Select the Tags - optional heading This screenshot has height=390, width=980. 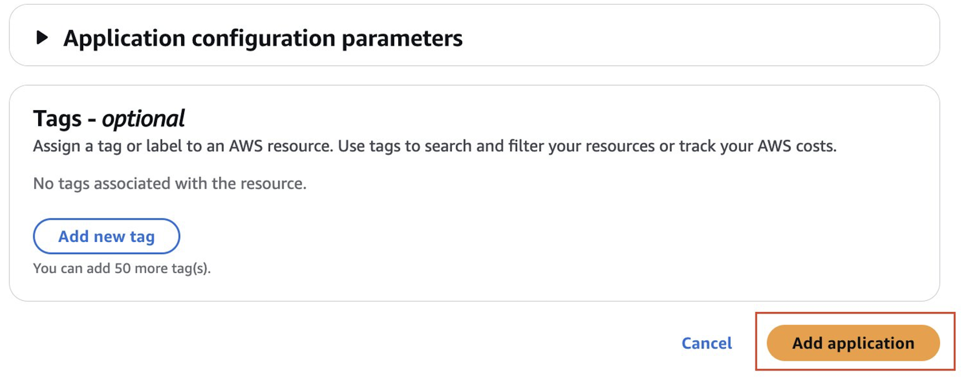tap(108, 118)
